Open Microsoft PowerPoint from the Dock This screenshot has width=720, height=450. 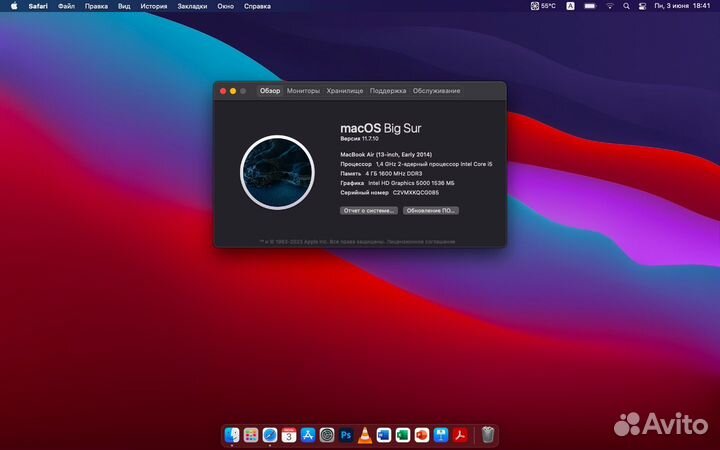[x=422, y=434]
